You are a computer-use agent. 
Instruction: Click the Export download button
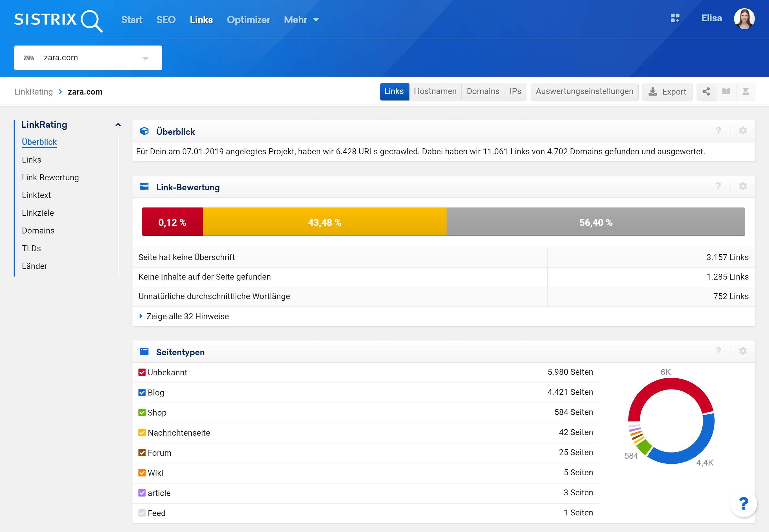coord(667,92)
